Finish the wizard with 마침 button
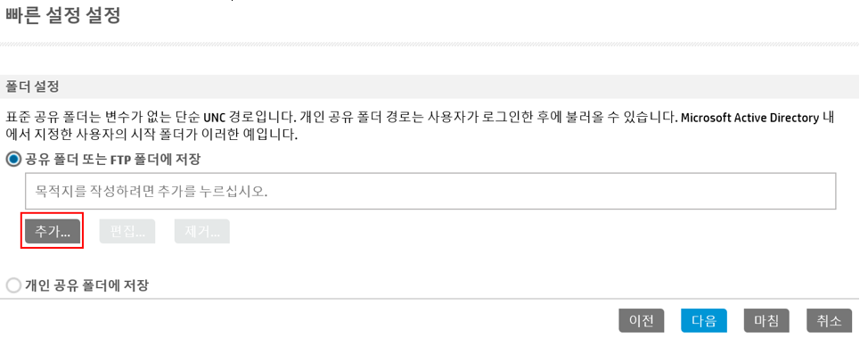This screenshot has height=346, width=868. [x=766, y=320]
